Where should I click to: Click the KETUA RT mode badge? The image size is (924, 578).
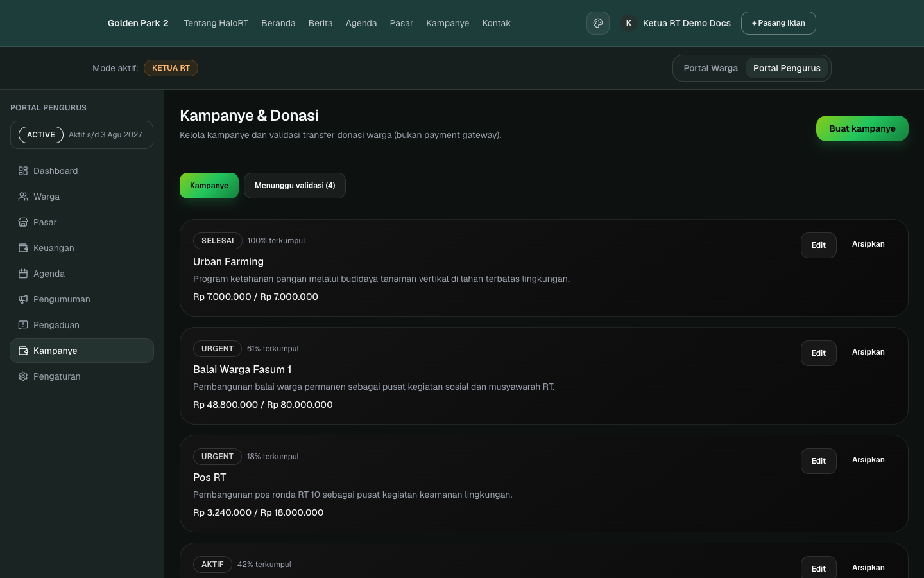point(171,68)
